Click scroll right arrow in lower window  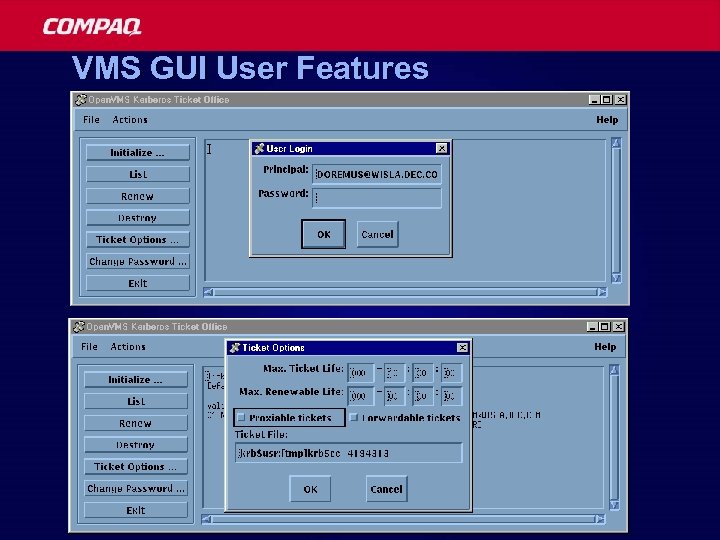coord(600,519)
